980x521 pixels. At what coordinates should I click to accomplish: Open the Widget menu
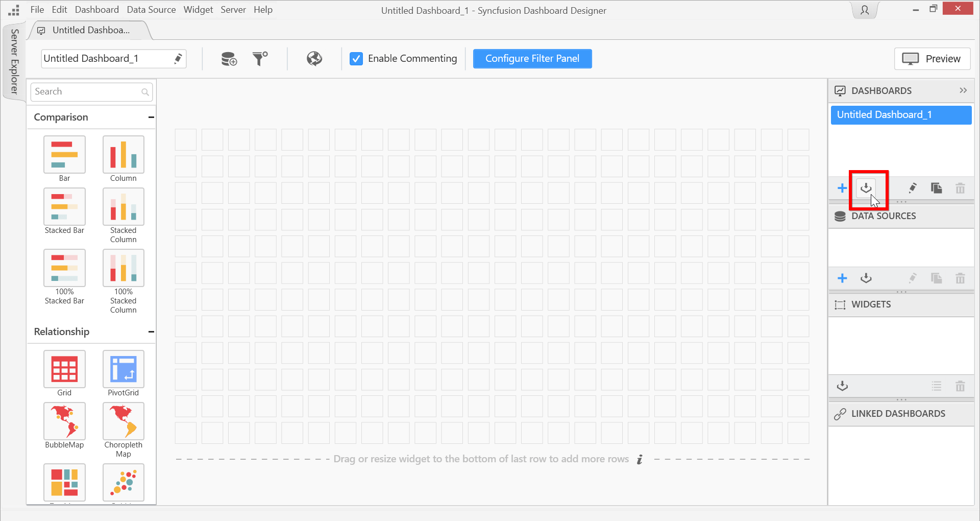click(198, 10)
